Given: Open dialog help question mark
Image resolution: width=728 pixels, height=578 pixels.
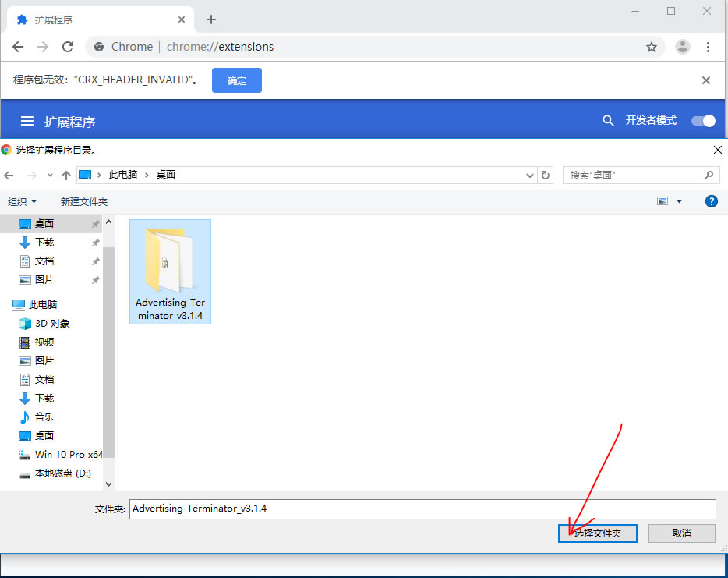Looking at the screenshot, I should click(712, 201).
